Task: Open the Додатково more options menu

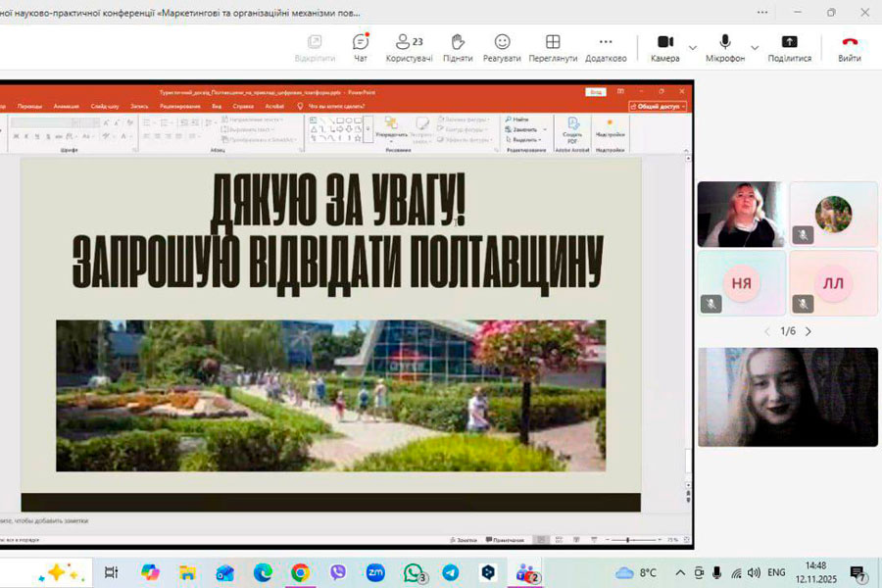Action: coord(606,47)
